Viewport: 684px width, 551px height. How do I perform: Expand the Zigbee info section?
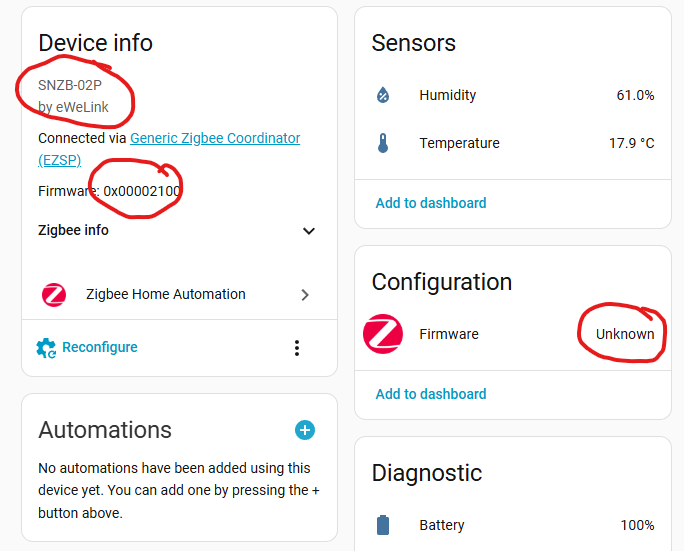(x=309, y=231)
